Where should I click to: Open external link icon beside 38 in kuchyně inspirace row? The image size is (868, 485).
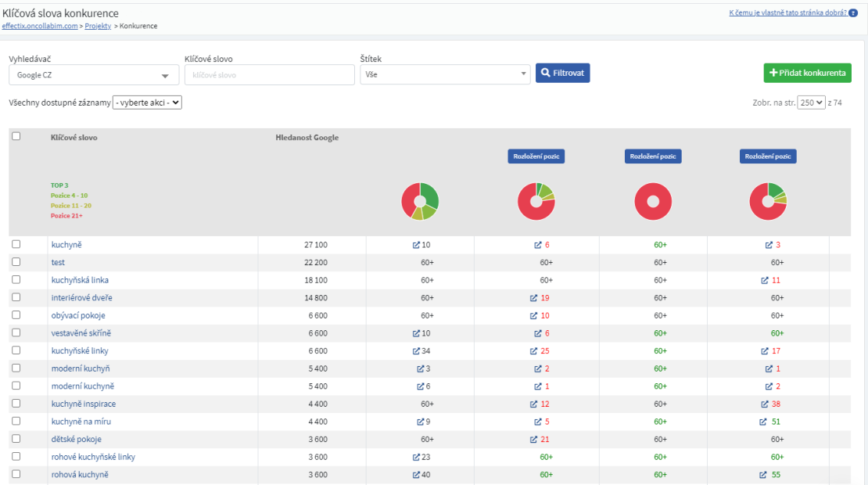(x=765, y=404)
